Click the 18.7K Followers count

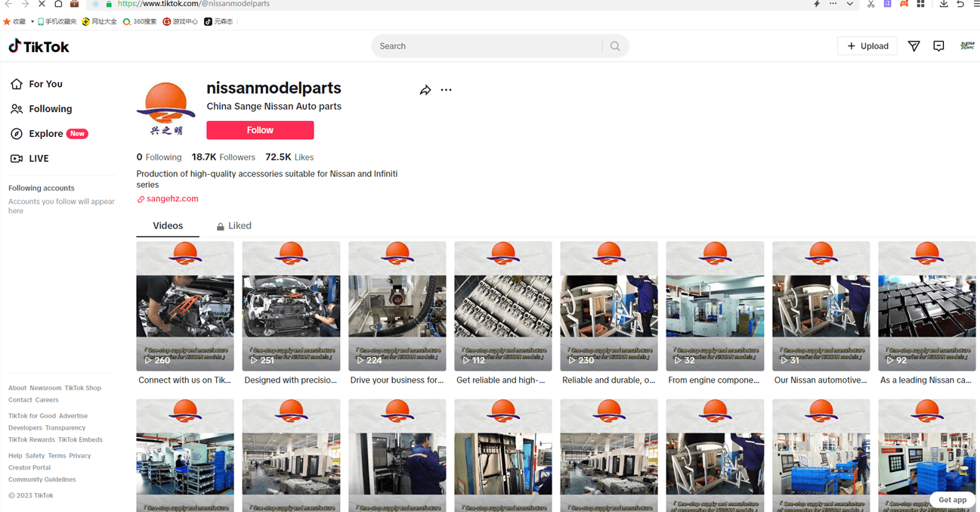(224, 157)
